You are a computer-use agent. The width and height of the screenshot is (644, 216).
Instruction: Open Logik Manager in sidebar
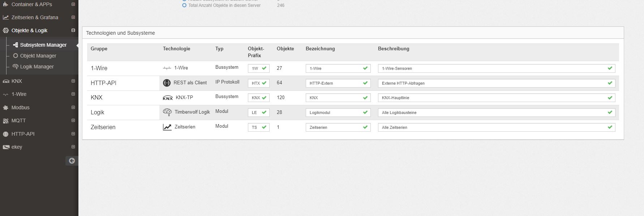click(37, 67)
